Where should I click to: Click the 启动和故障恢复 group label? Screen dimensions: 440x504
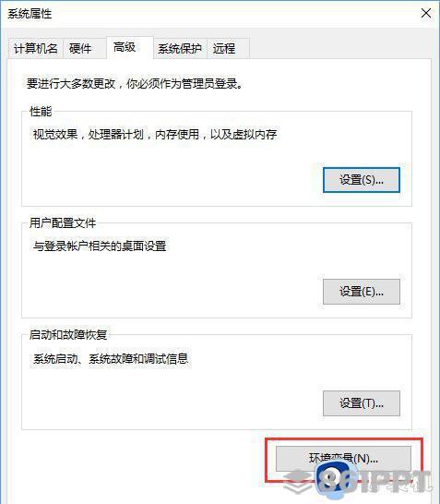tap(68, 334)
